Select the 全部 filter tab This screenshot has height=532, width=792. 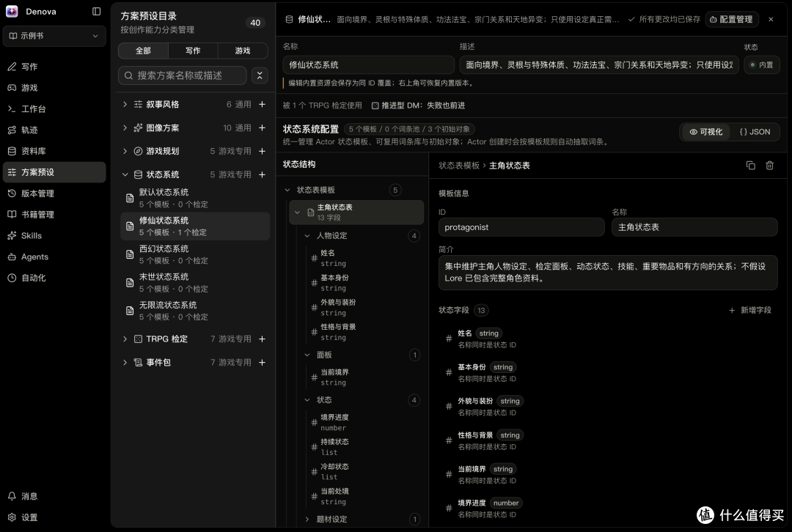coord(143,51)
